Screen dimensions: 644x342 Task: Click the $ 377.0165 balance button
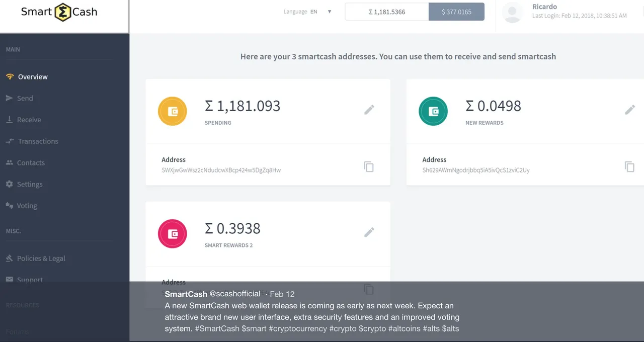point(456,12)
